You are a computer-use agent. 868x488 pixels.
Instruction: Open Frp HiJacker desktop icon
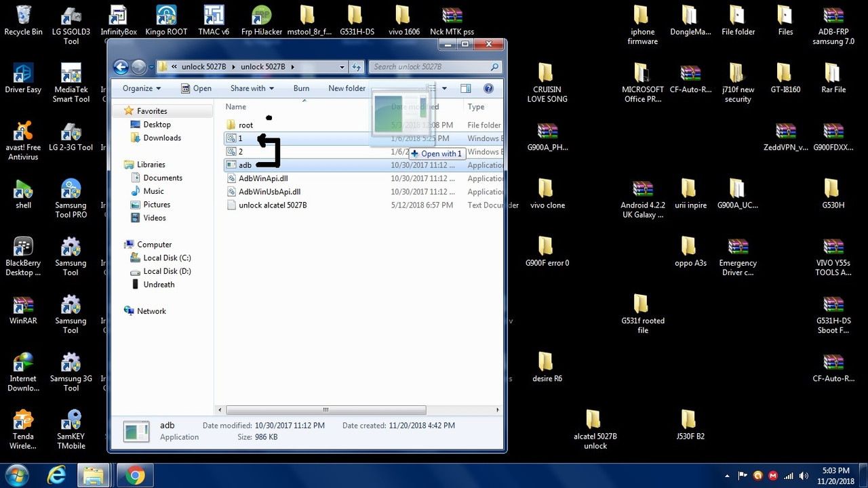coord(262,20)
